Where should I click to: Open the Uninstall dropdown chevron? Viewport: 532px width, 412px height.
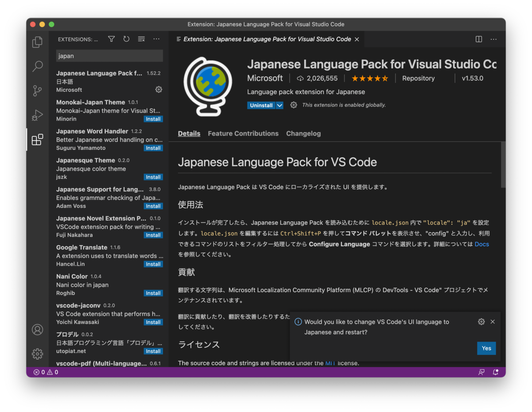pyautogui.click(x=280, y=105)
